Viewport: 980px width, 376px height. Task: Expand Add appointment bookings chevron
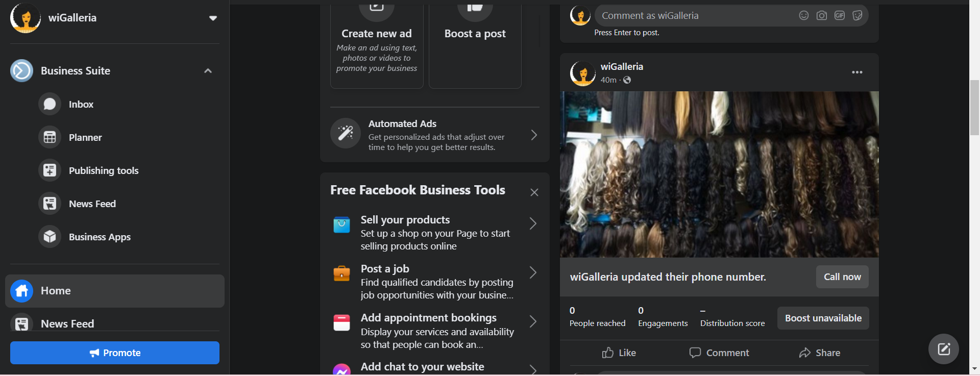[x=533, y=321]
